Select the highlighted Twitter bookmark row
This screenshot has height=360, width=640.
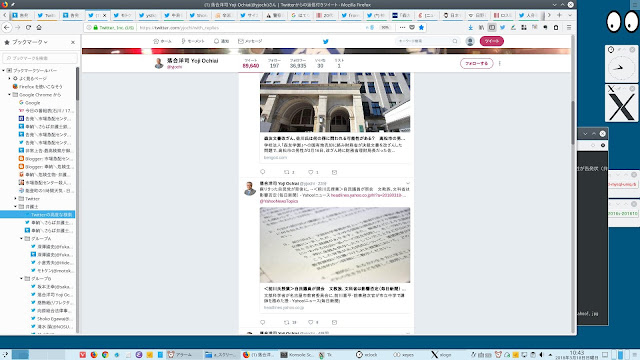38,214
